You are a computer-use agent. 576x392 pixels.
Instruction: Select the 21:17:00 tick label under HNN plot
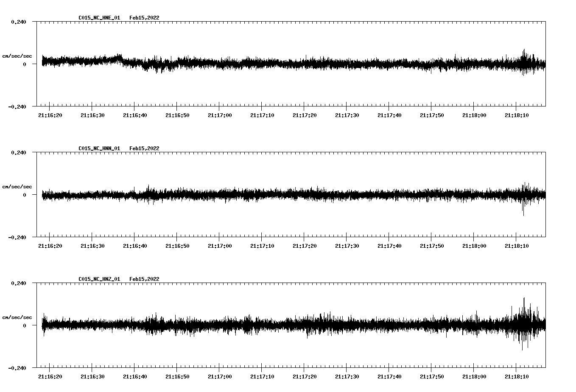[x=220, y=246]
